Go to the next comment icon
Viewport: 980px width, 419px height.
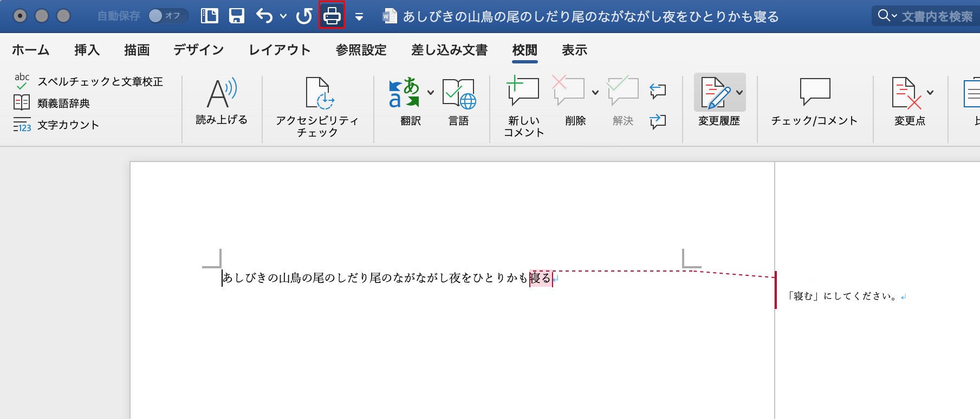click(658, 121)
